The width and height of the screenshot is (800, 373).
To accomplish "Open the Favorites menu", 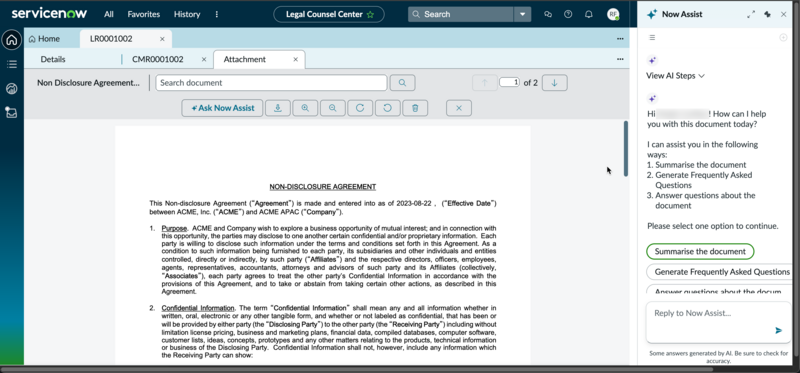I will point(143,14).
